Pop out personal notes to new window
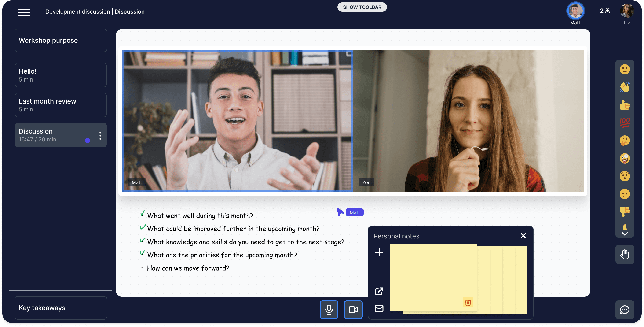644x327 pixels. 379,291
